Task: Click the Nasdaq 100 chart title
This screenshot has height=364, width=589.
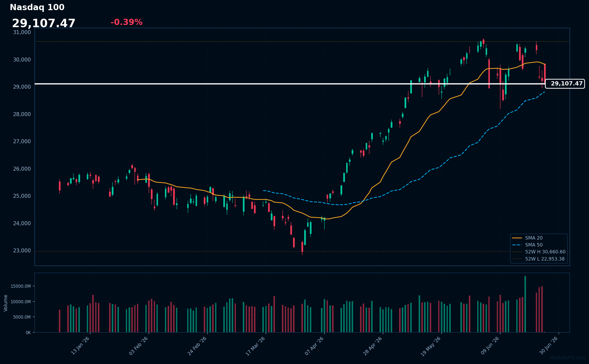Action: coord(37,7)
